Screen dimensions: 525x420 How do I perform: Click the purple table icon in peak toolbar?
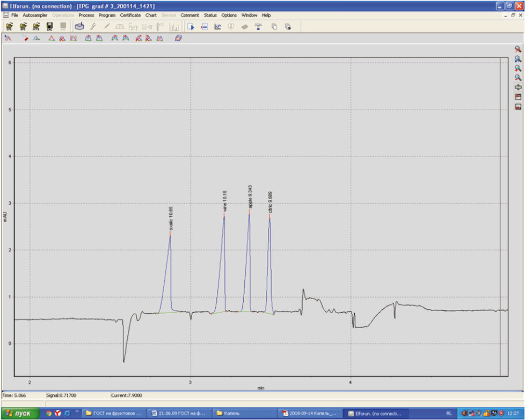click(x=178, y=38)
